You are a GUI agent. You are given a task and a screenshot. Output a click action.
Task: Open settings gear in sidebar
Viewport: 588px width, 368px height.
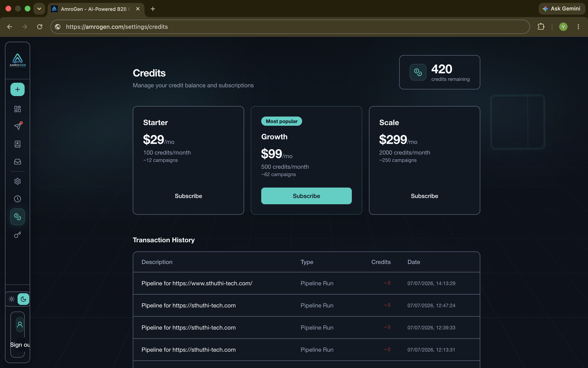point(18,181)
